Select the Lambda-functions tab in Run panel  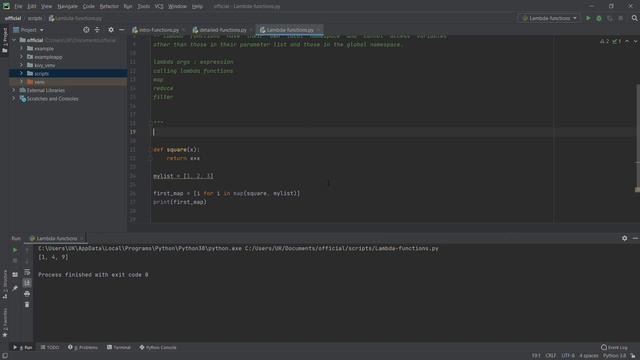(56, 238)
